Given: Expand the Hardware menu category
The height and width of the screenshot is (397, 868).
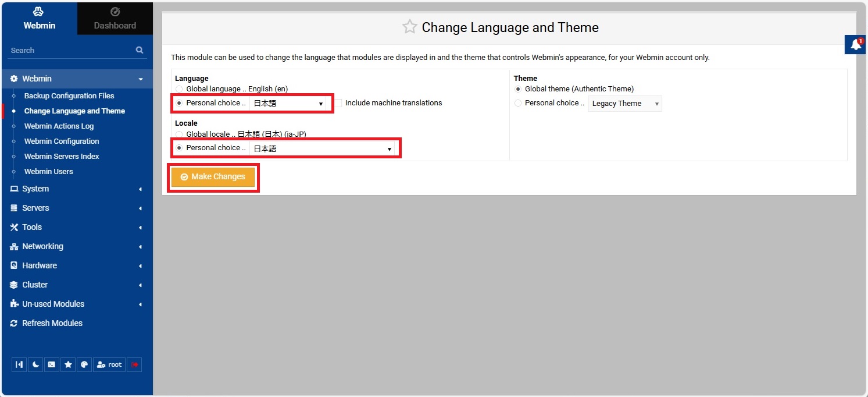Looking at the screenshot, I should [77, 265].
